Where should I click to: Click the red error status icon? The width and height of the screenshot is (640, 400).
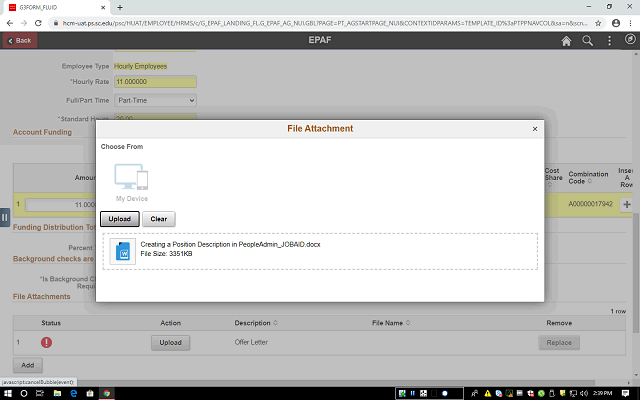point(47,342)
